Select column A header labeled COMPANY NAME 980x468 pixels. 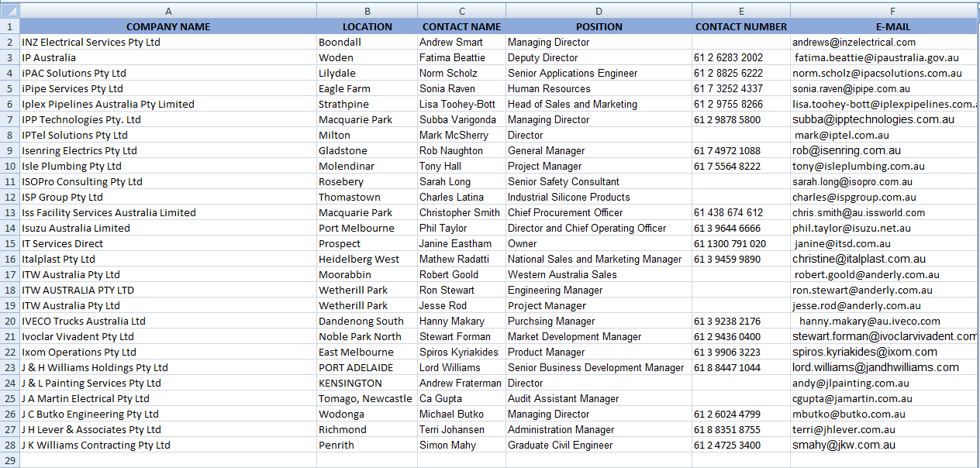pyautogui.click(x=168, y=10)
